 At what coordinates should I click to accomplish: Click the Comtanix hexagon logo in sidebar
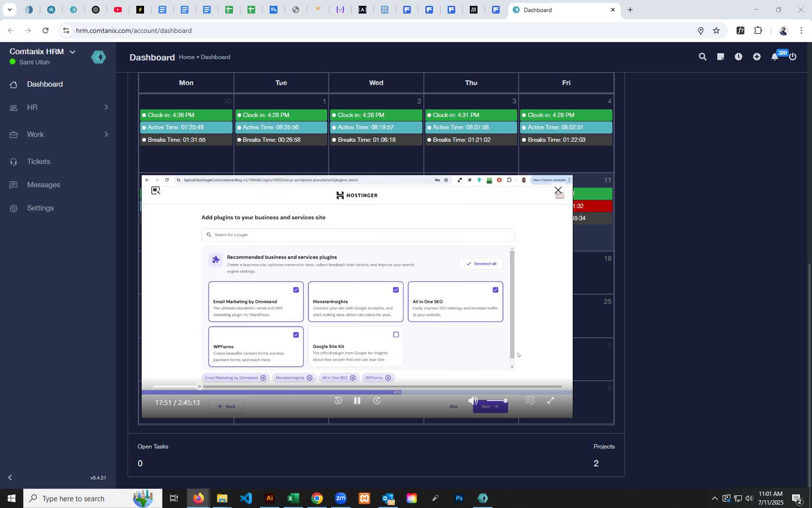[x=99, y=57]
